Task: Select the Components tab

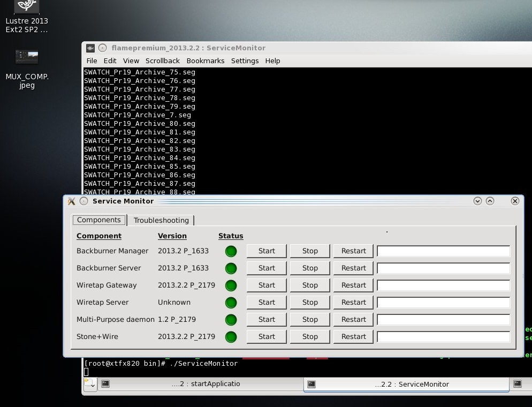Action: tap(98, 220)
